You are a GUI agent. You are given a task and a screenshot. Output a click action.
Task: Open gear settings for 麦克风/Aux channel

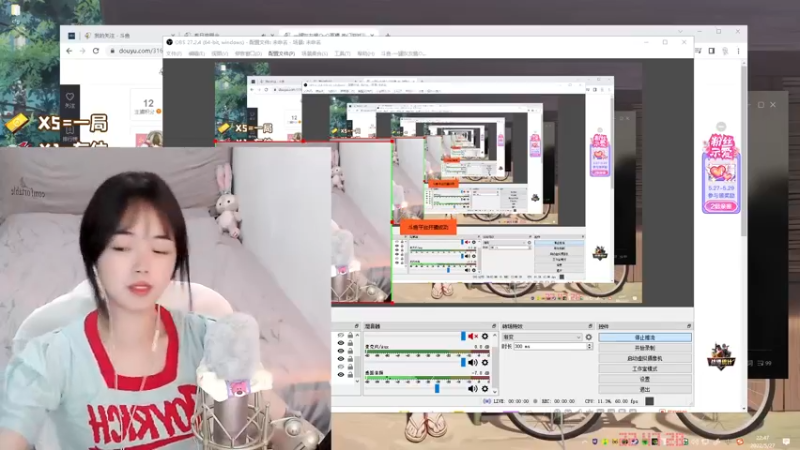tap(485, 363)
